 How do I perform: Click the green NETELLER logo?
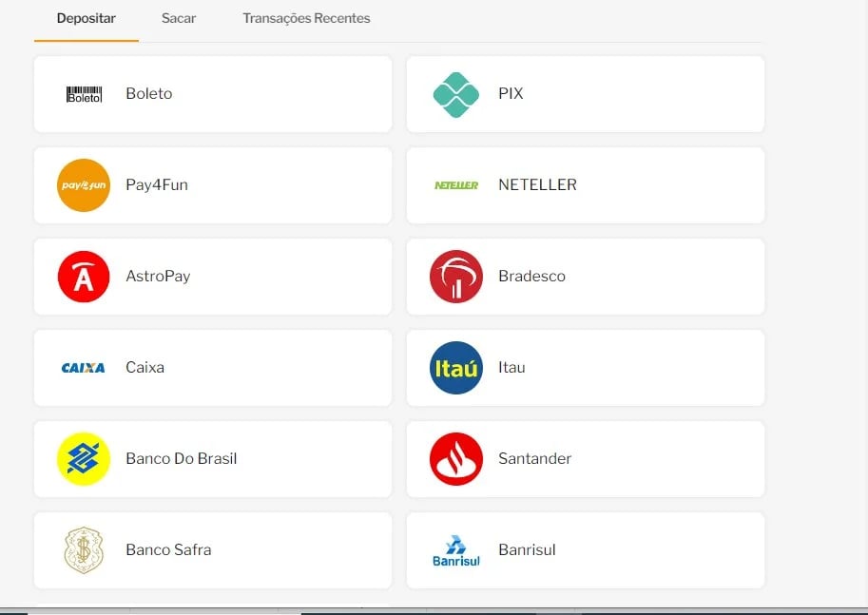456,185
